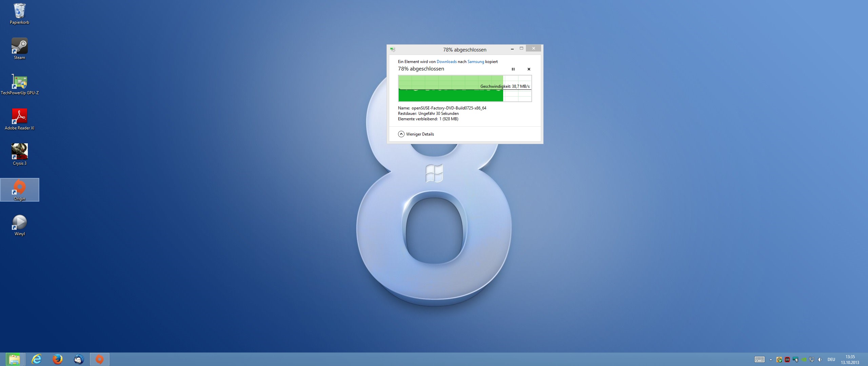Select the Crysis 3 desktop shortcut
Viewport: 868px width, 366px height.
click(x=19, y=154)
